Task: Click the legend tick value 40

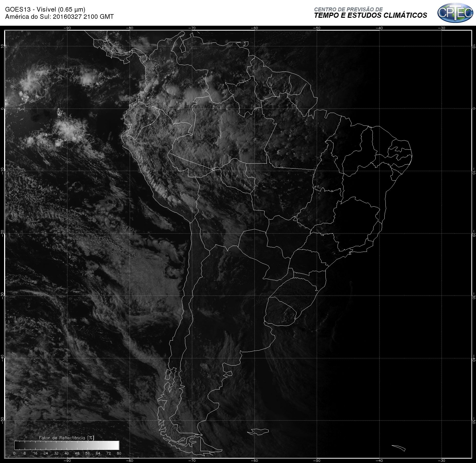Action: [x=67, y=453]
